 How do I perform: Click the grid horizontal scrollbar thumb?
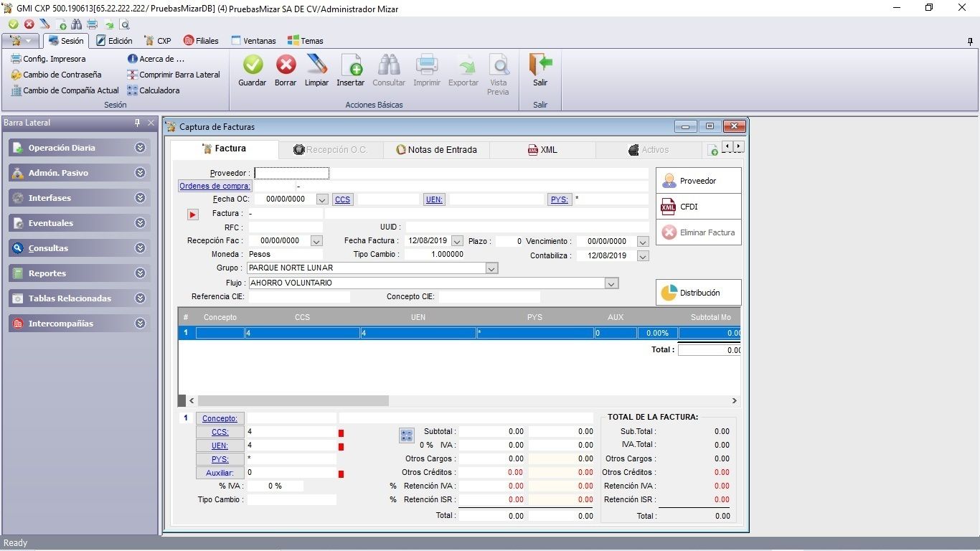[293, 400]
